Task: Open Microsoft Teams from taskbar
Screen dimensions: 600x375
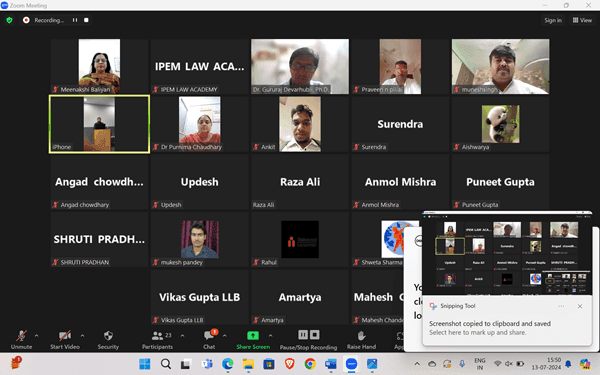Action: pos(207,364)
